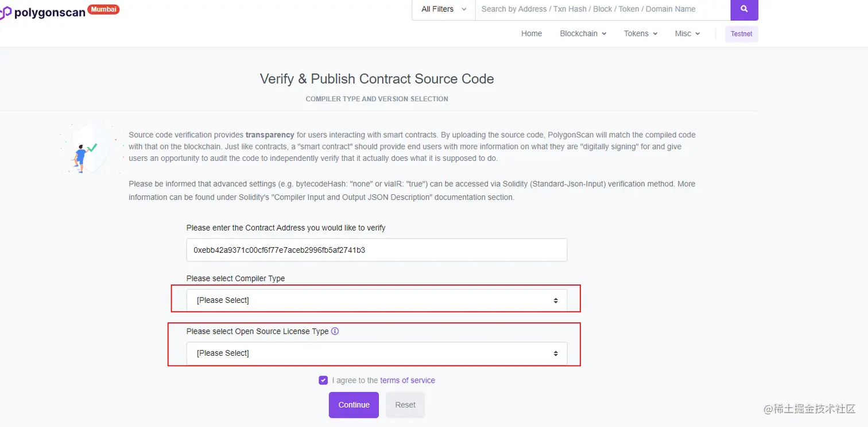Go to the Home page
The image size is (868, 427).
[x=531, y=33]
